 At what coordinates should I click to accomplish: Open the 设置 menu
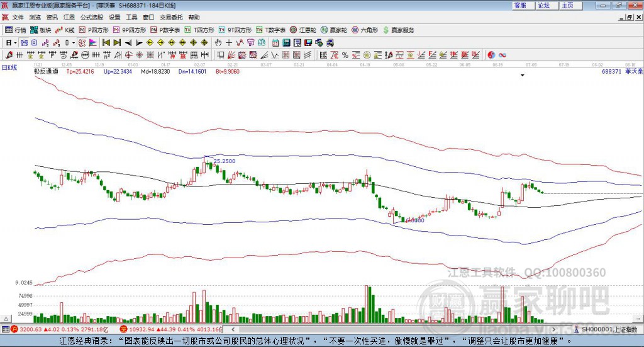(114, 17)
